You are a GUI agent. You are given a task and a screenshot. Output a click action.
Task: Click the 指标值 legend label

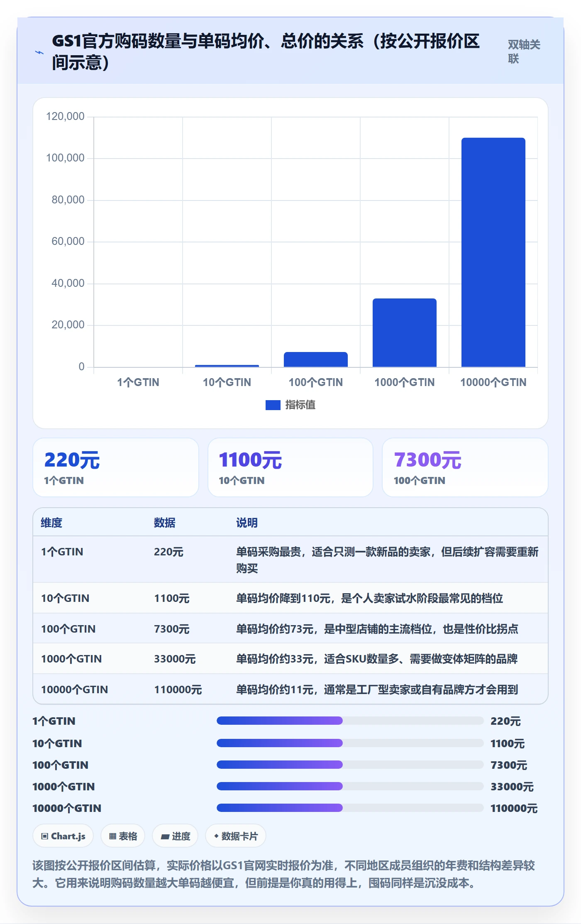(x=300, y=405)
